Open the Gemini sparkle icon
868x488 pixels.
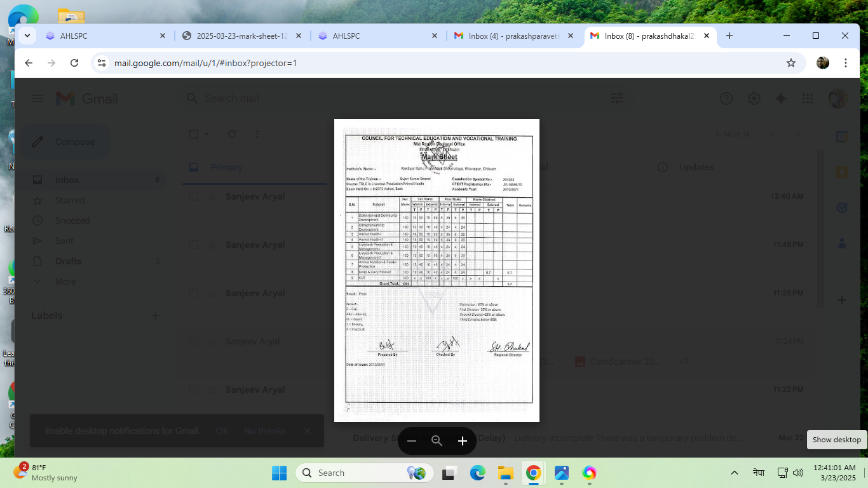point(781,98)
